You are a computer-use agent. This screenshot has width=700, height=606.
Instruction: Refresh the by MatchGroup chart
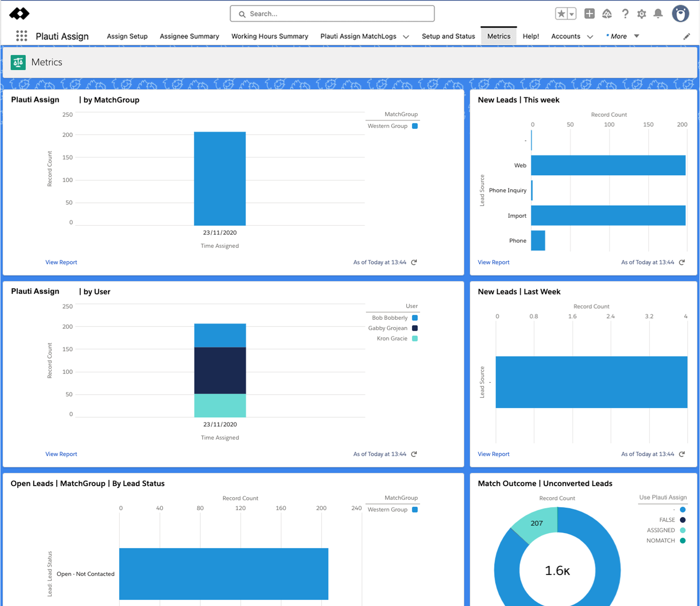coord(414,262)
